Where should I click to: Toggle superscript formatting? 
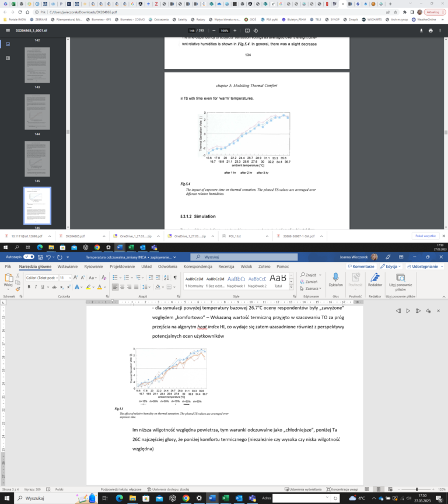(68, 287)
